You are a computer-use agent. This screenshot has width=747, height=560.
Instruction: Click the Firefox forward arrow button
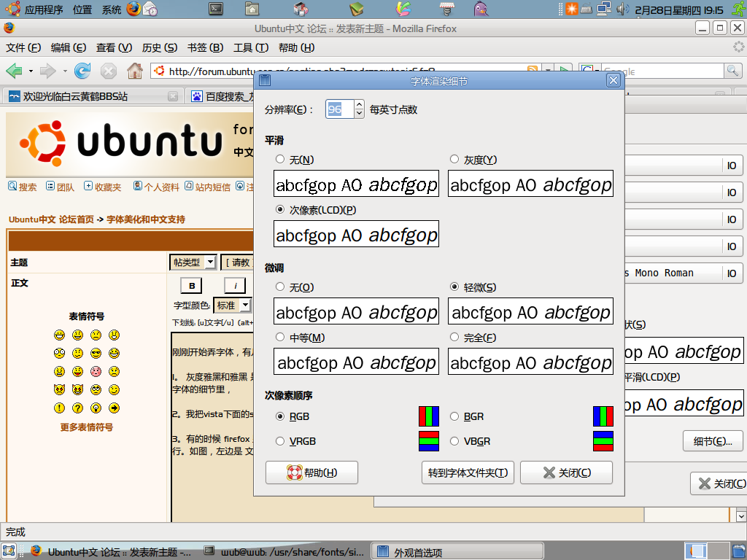click(47, 71)
